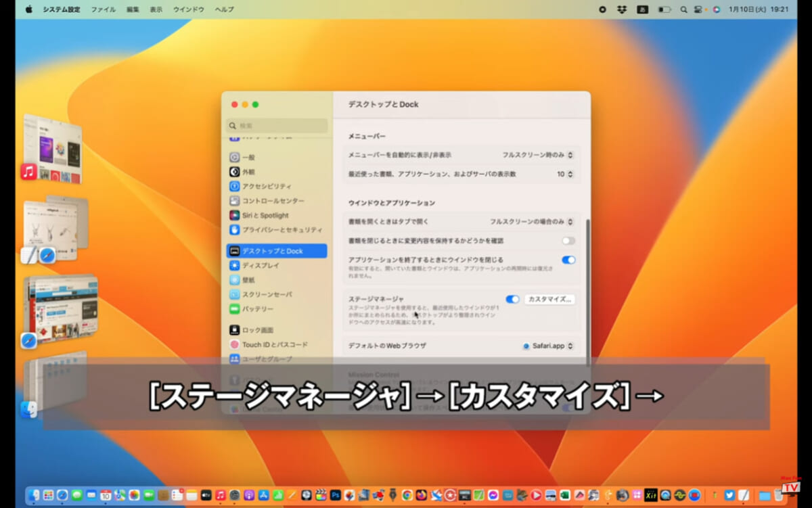This screenshot has height=508, width=812.
Task: Open the Apple menu
Action: pos(29,9)
